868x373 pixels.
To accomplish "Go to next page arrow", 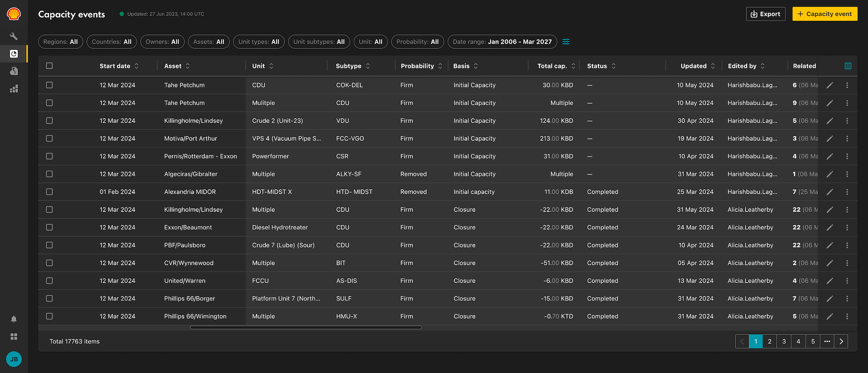I will coord(841,341).
